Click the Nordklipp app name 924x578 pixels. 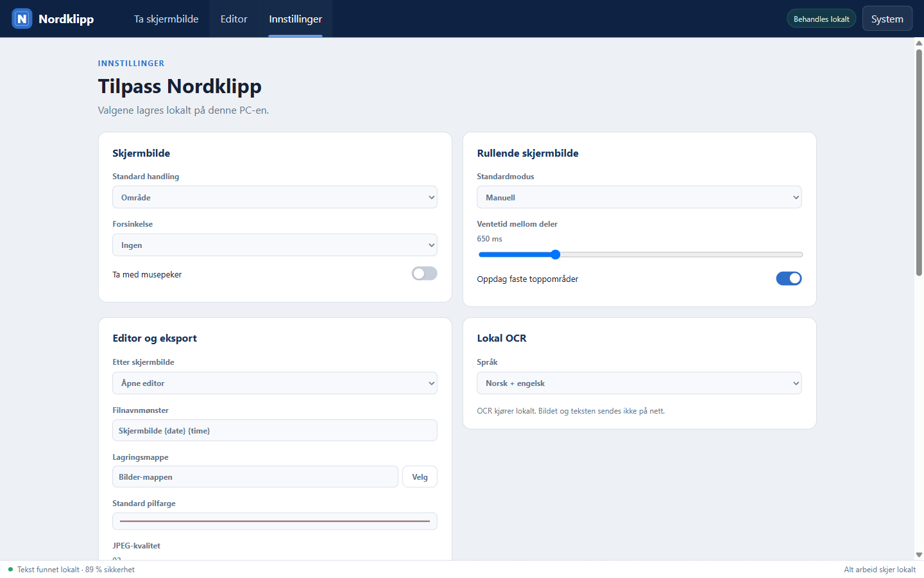[x=66, y=19]
